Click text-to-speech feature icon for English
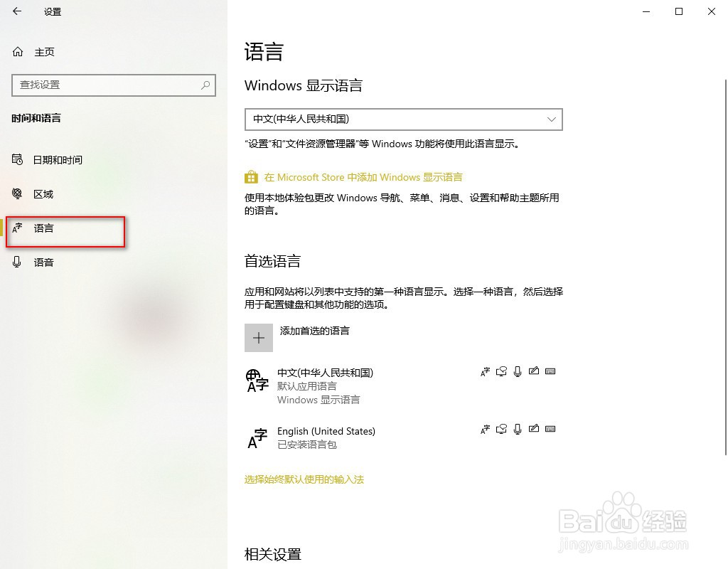Image resolution: width=728 pixels, height=569 pixels. [x=501, y=429]
